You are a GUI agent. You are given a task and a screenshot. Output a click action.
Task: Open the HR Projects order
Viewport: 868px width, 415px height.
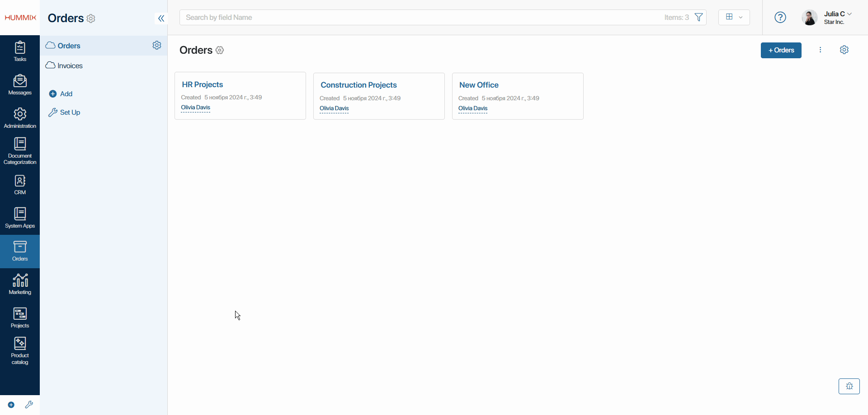[203, 84]
